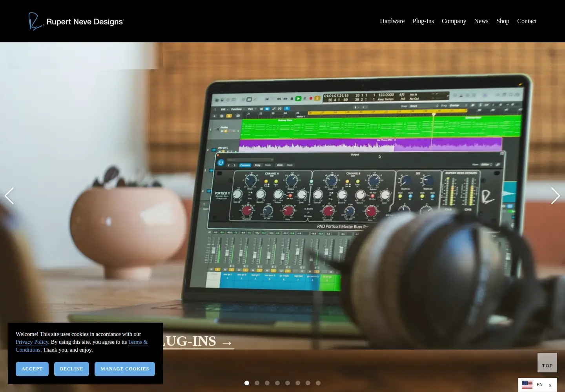
Task: Select the first carousel dot
Action: (247, 383)
